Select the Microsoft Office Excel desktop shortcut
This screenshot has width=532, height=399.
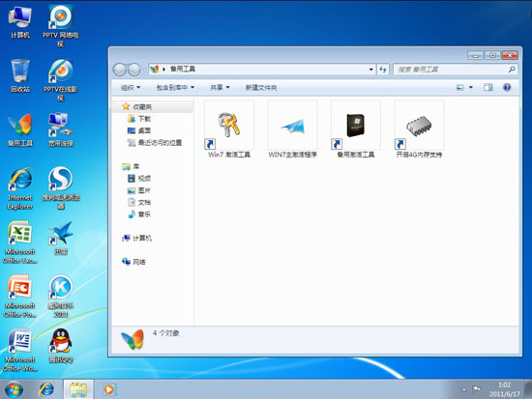20,242
